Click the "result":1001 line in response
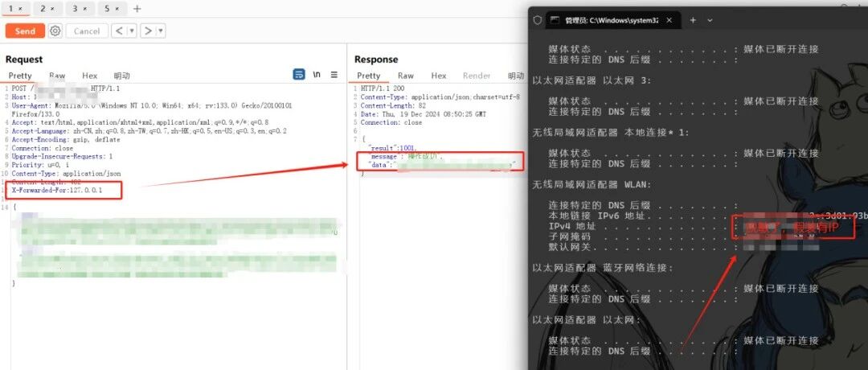868x370 pixels. click(394, 149)
